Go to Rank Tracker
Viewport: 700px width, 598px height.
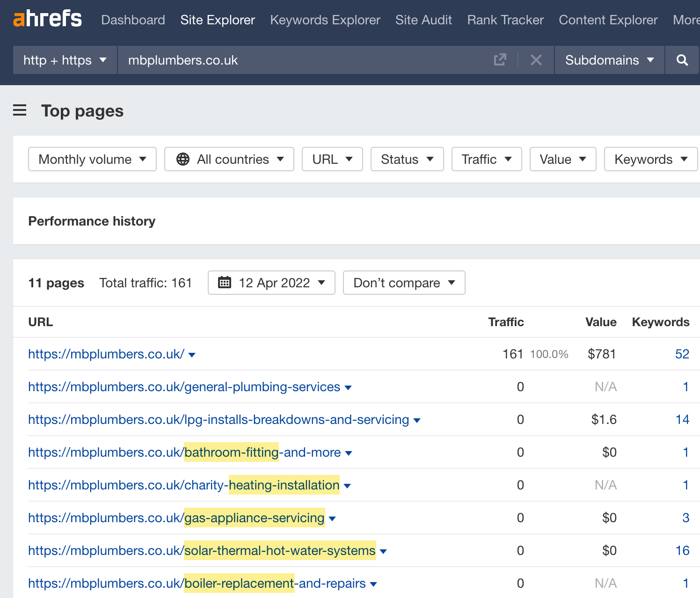(x=505, y=20)
